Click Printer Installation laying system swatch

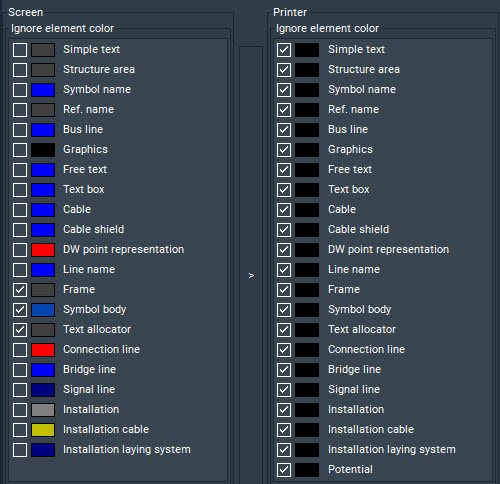click(307, 450)
